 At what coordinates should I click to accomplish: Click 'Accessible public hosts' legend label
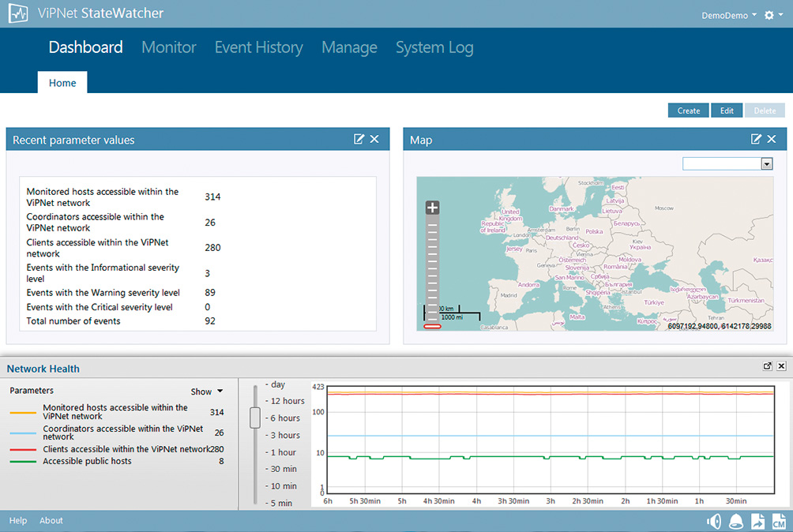pos(87,461)
